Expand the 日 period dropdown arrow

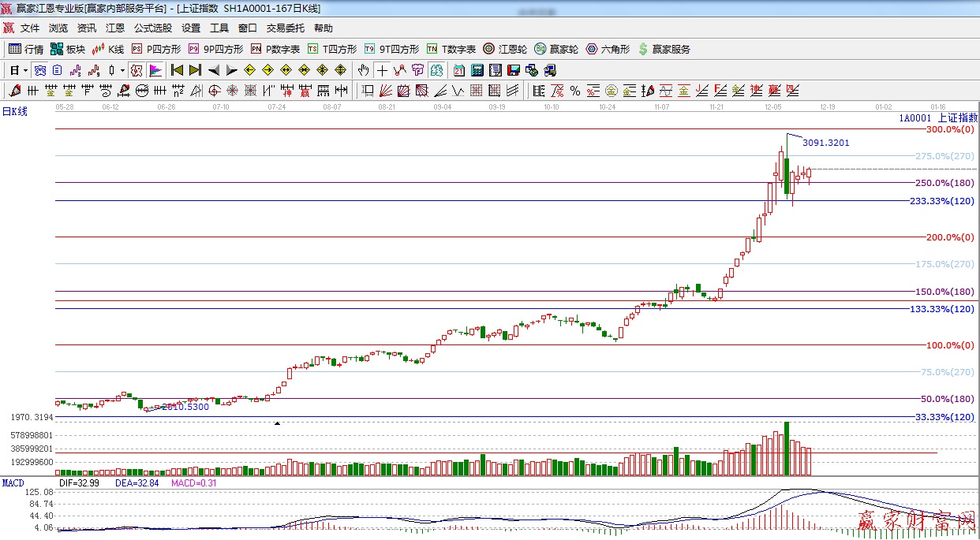pyautogui.click(x=25, y=70)
